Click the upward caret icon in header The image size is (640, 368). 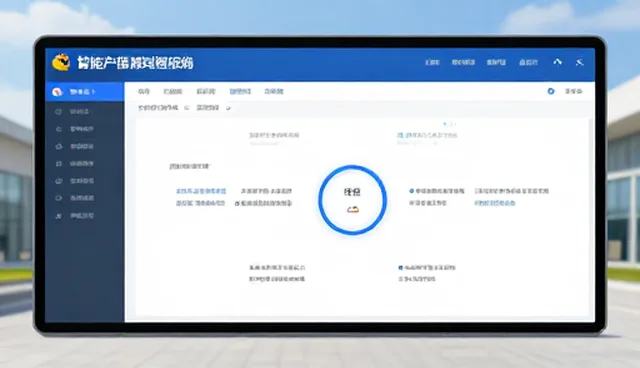558,62
